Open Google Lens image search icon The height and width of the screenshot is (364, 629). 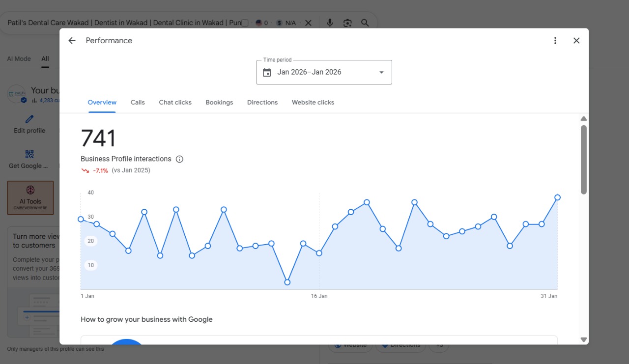click(x=347, y=23)
